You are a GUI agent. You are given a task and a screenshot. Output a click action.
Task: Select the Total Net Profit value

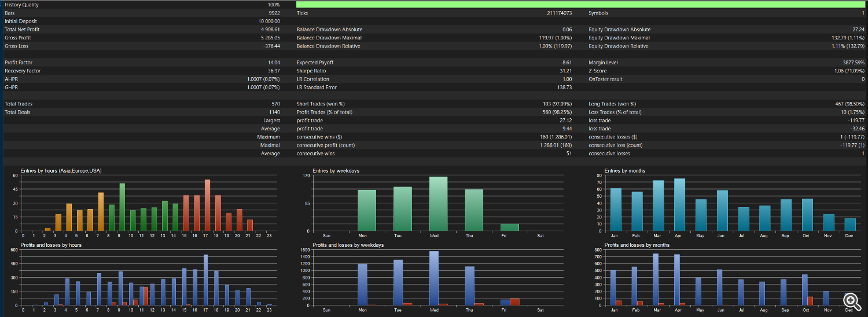[270, 30]
